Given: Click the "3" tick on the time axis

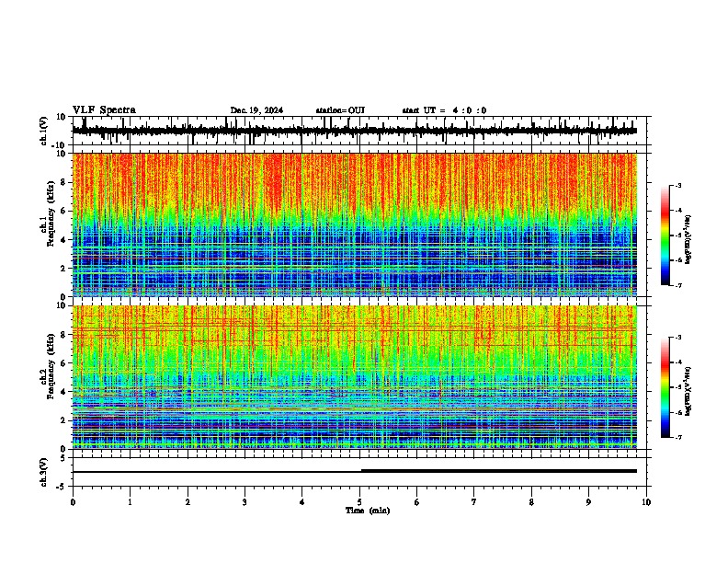Looking at the screenshot, I should [245, 501].
